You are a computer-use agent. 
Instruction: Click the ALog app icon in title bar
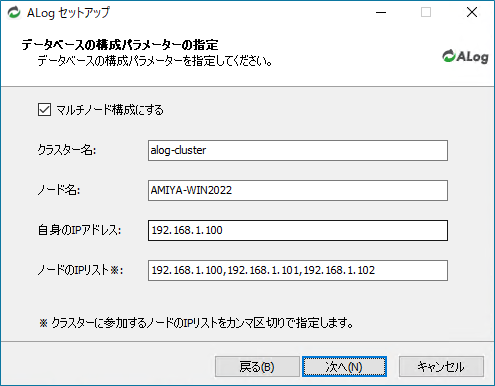(x=14, y=13)
